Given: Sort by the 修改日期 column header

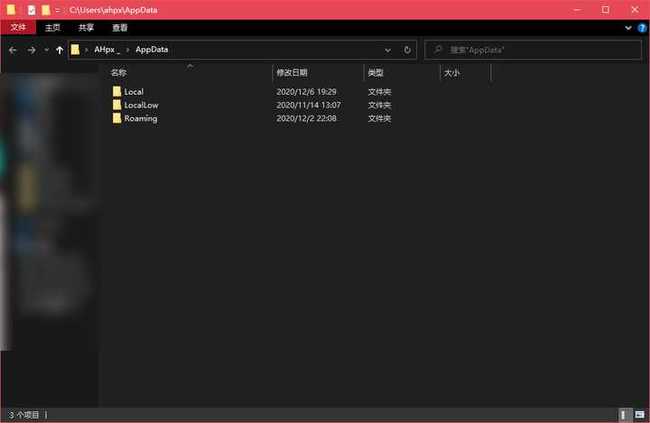Looking at the screenshot, I should point(292,73).
